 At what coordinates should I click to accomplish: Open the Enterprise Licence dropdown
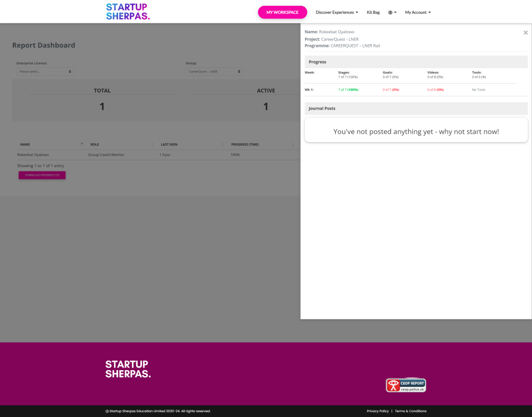[45, 71]
